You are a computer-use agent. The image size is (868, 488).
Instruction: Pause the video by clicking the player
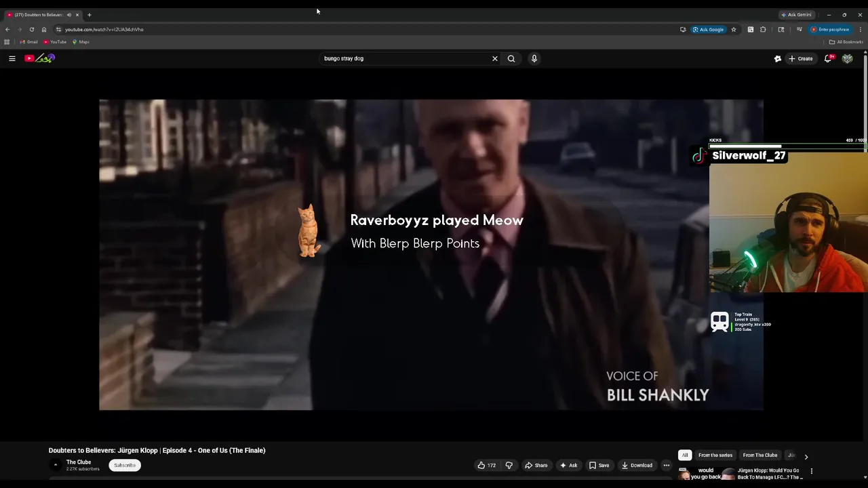pyautogui.click(x=431, y=255)
